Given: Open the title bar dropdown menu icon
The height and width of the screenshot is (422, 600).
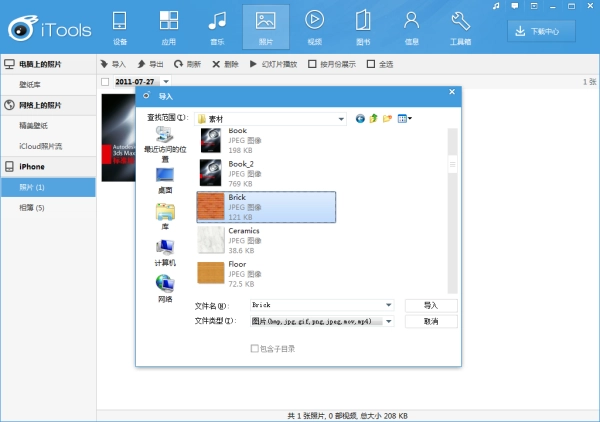Looking at the screenshot, I should (x=534, y=6).
